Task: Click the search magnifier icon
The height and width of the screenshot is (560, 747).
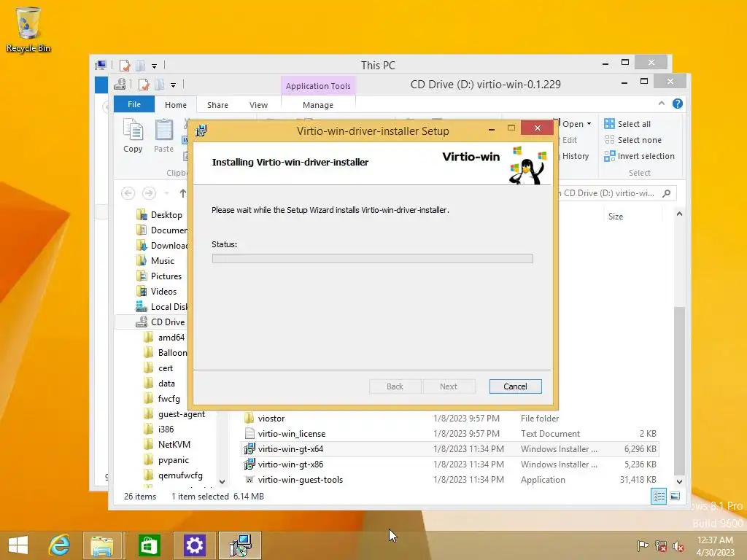Action: pyautogui.click(x=667, y=193)
